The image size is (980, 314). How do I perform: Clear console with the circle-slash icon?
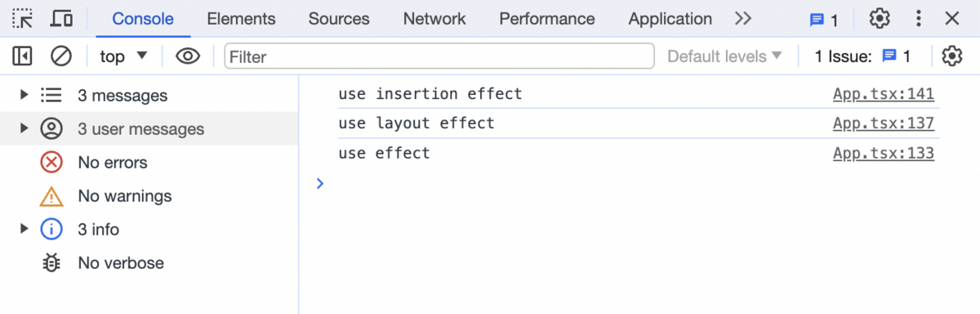pyautogui.click(x=61, y=56)
